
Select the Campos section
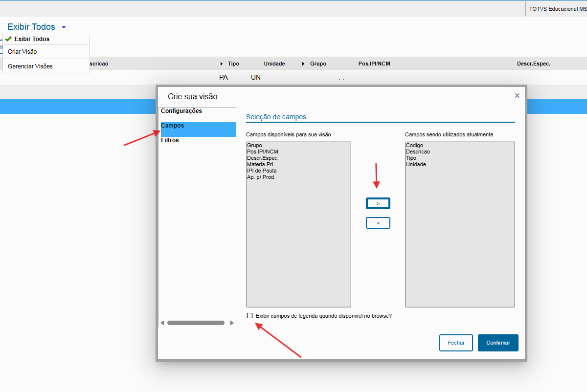click(198, 129)
